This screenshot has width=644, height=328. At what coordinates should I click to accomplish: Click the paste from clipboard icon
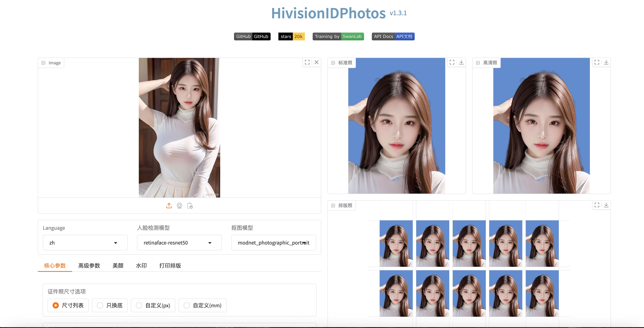(190, 206)
